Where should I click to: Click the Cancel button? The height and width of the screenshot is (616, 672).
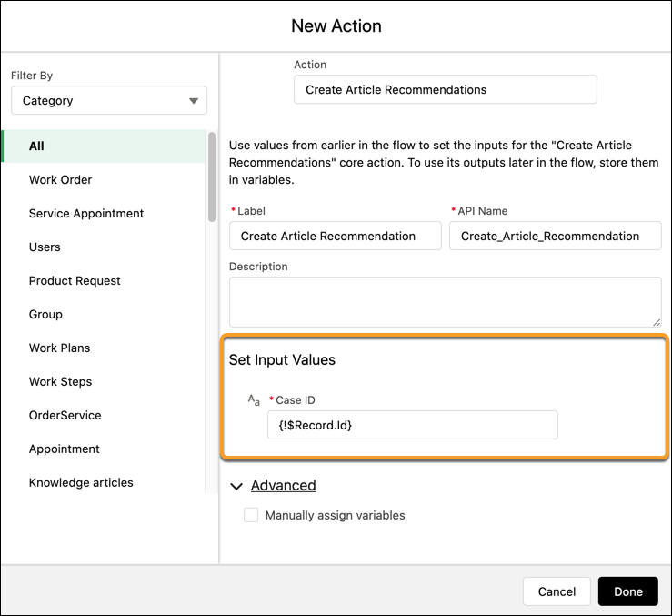(x=557, y=591)
